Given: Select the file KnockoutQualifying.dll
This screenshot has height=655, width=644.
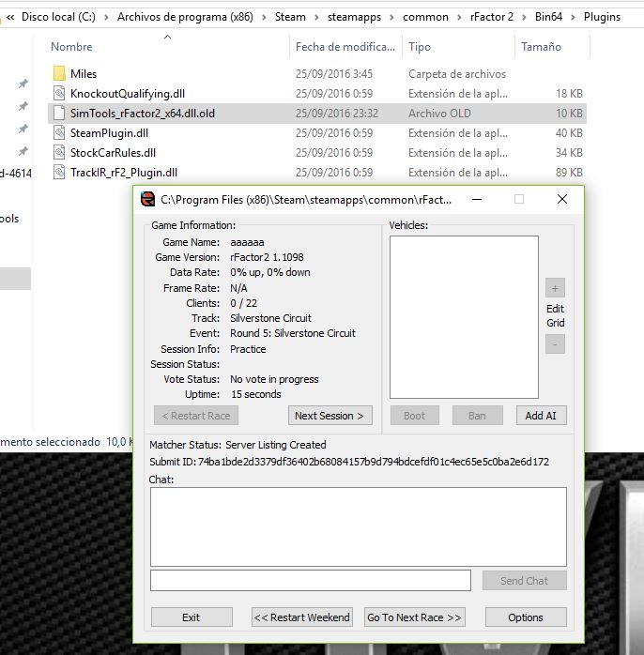Looking at the screenshot, I should (x=128, y=94).
